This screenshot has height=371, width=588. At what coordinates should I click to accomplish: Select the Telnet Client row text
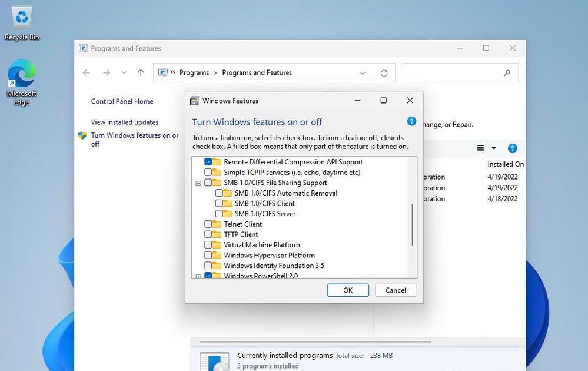(243, 224)
